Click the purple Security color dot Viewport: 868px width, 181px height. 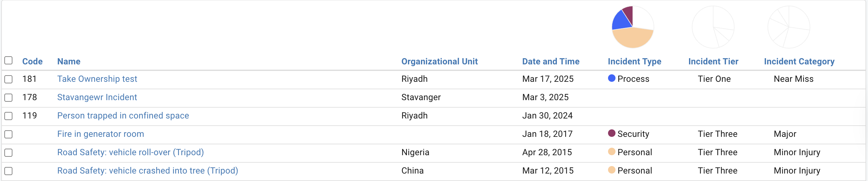[611, 133]
